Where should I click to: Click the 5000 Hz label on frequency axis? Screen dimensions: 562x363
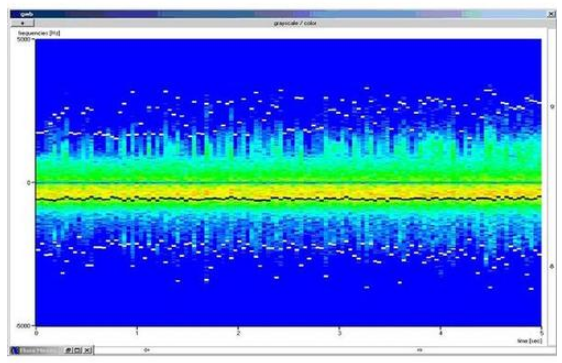(24, 39)
